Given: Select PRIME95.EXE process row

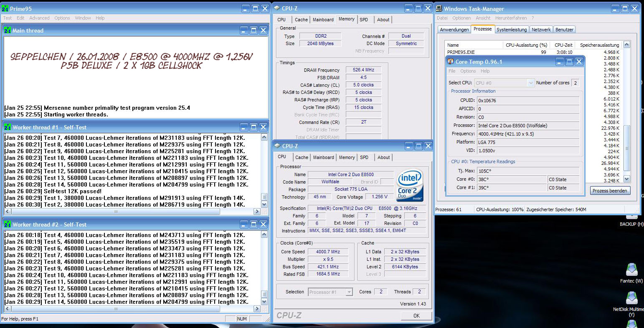Looking at the screenshot, I should [534, 52].
